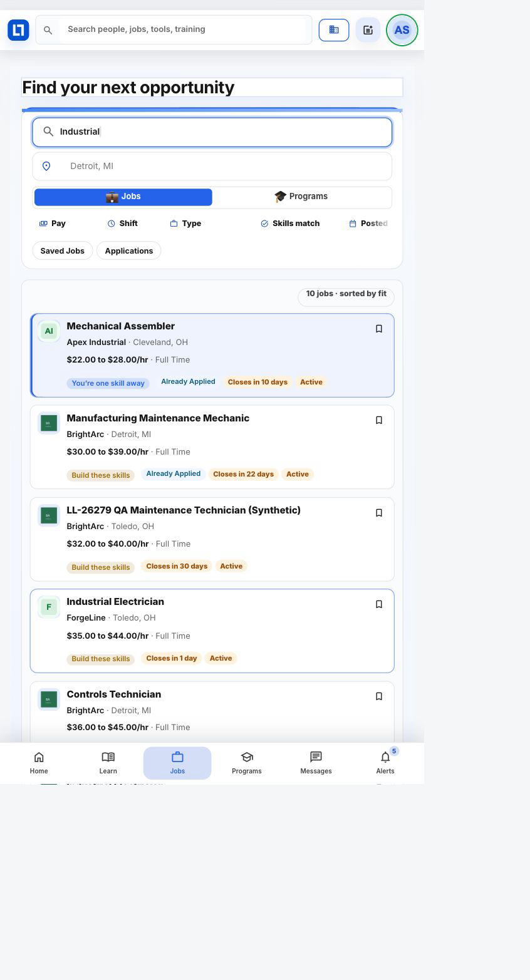Click BrightArc logo on QA Maintenance Technician
Image resolution: width=530 pixels, height=980 pixels.
pos(49,515)
